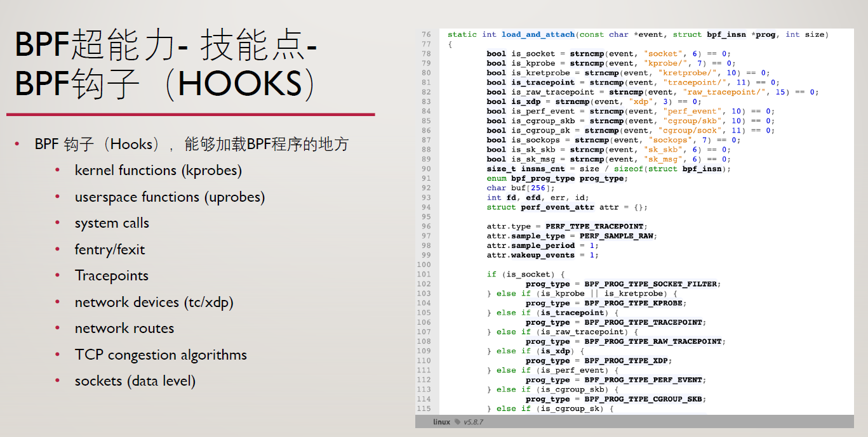Select the 'userspace functions (uprobes)' bullet
This screenshot has width=868, height=437.
coord(170,197)
